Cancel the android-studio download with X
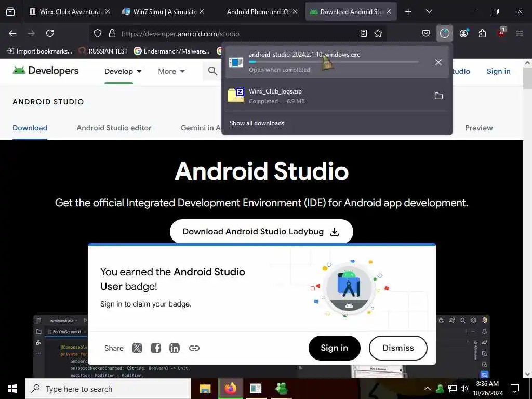Image resolution: width=532 pixels, height=399 pixels. coord(438,62)
